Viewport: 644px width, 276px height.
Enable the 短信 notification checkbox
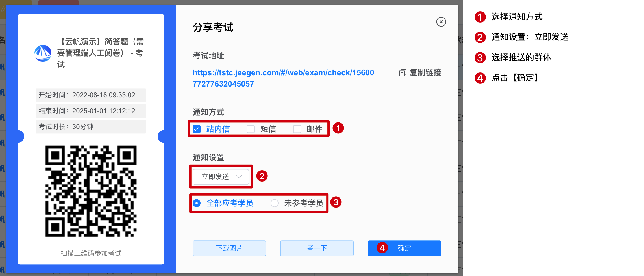(251, 129)
